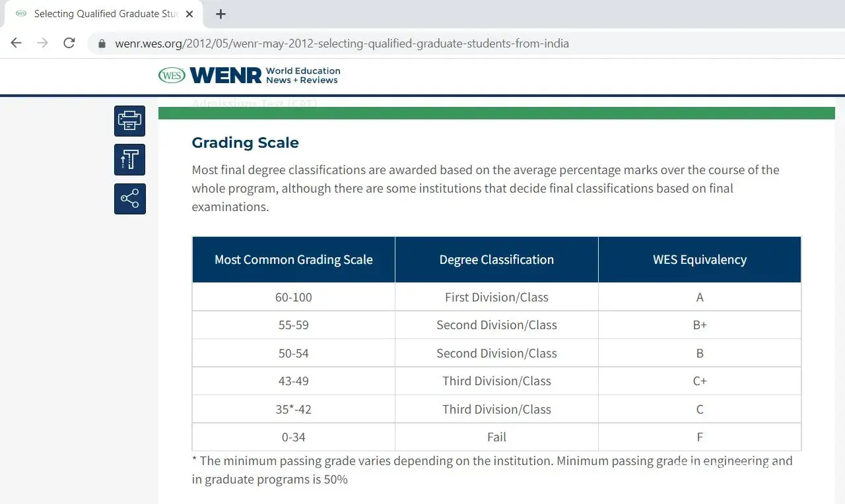Click the WES Equivalency column header
The height and width of the screenshot is (504, 845).
(700, 260)
